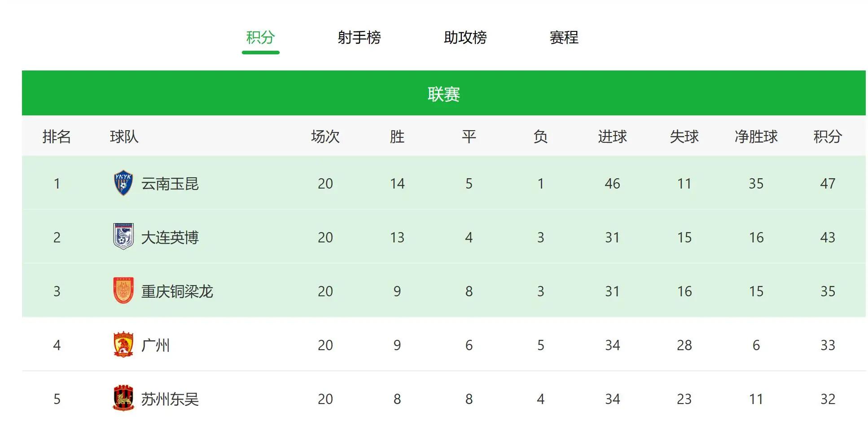Click the 大连英博 team crest icon
This screenshot has width=868, height=422.
tap(123, 237)
